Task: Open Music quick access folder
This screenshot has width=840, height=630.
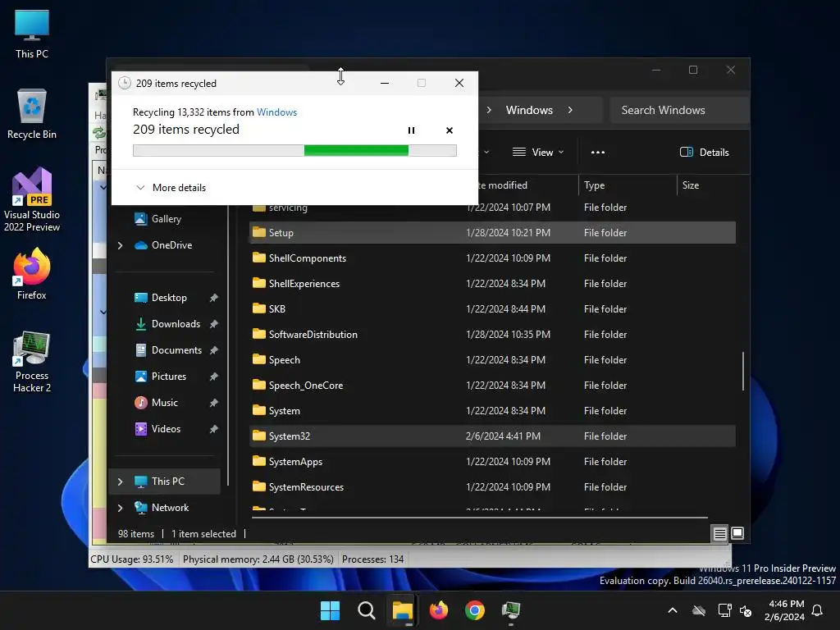Action: 164,402
